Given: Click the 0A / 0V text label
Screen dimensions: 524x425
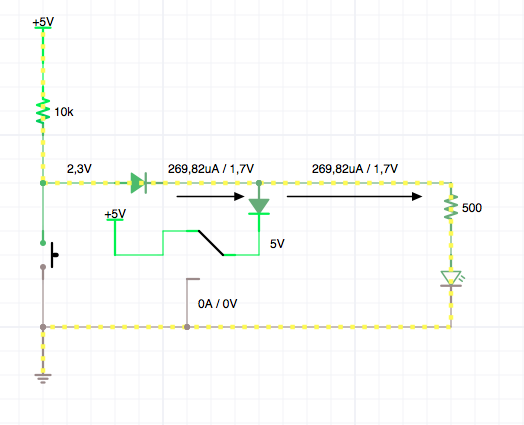Looking at the screenshot, I should [218, 304].
